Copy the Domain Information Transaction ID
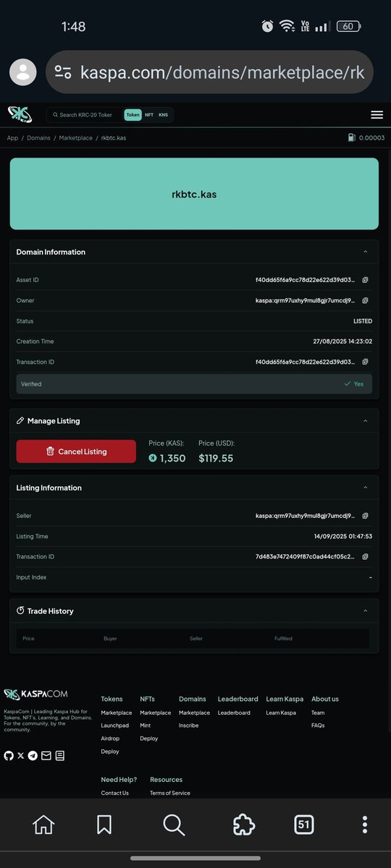Viewport: 391px width, 868px height. (366, 362)
